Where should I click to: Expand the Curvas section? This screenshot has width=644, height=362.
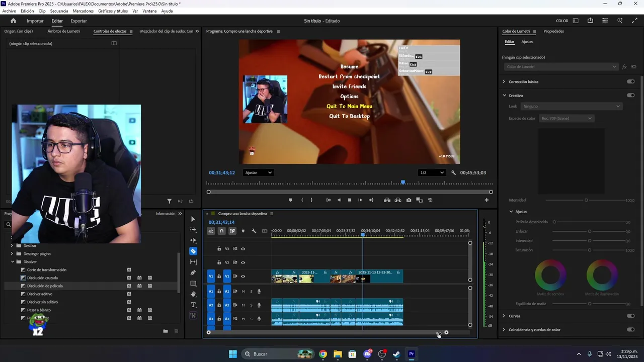[504, 316]
